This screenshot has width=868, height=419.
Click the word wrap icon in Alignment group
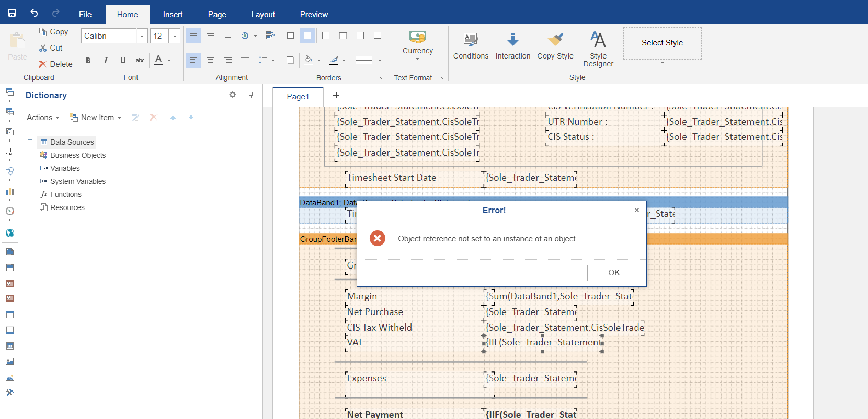[270, 36]
